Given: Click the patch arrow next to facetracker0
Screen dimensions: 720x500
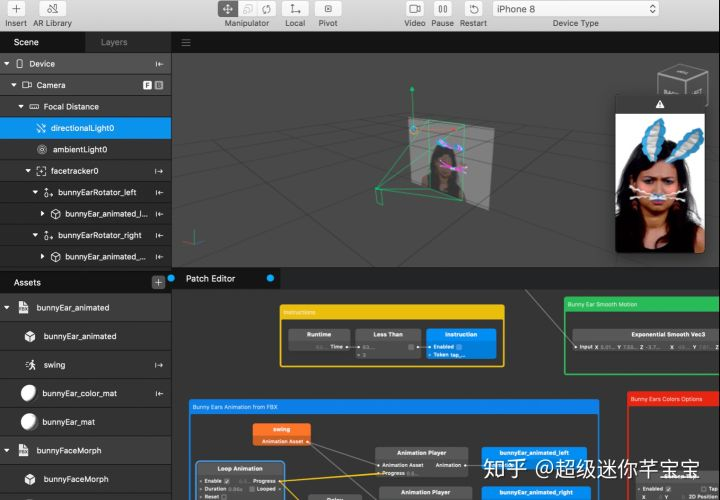Looking at the screenshot, I should [x=159, y=171].
